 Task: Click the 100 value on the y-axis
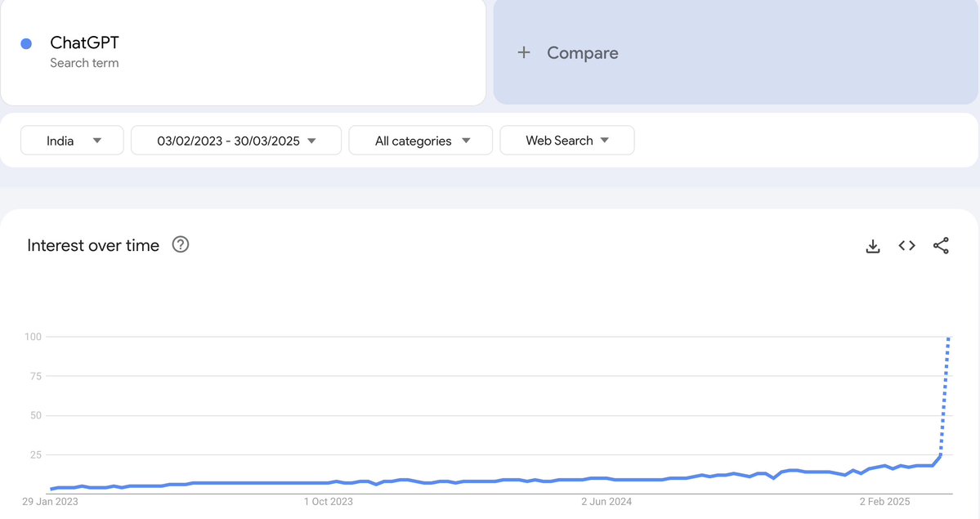pyautogui.click(x=33, y=337)
